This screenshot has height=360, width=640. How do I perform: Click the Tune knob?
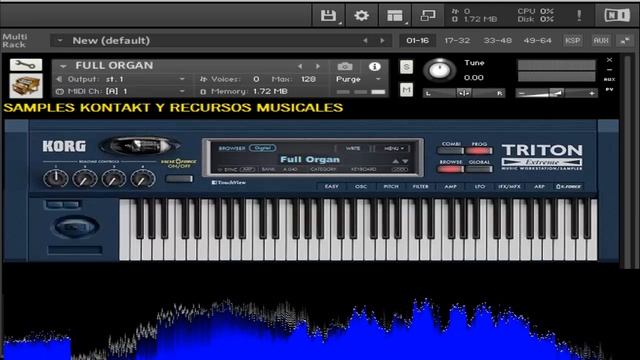coord(440,70)
